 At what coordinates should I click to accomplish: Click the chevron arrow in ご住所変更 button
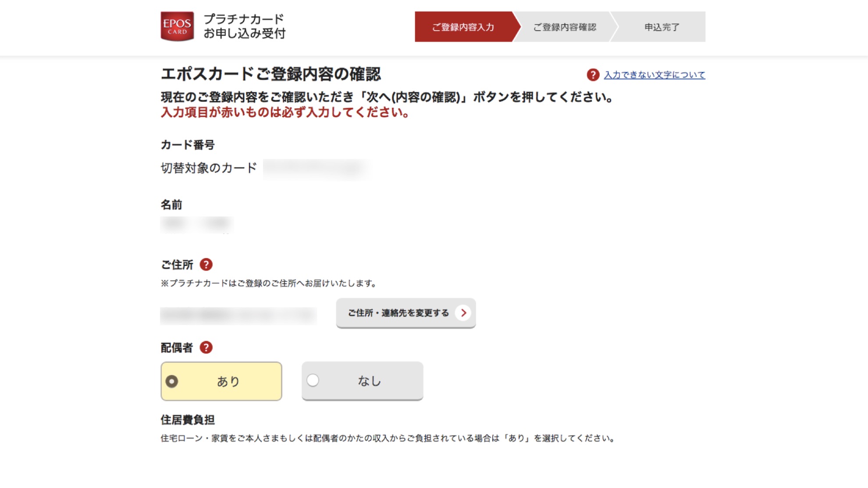[x=464, y=313]
